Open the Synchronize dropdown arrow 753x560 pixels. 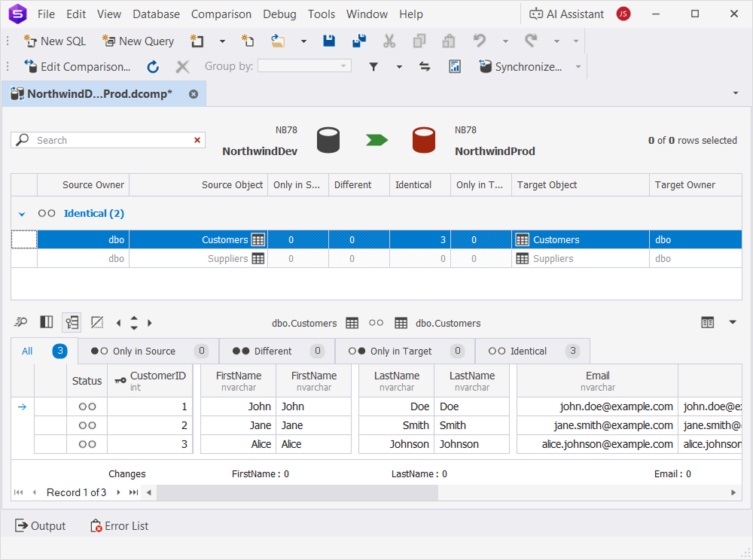tap(578, 67)
